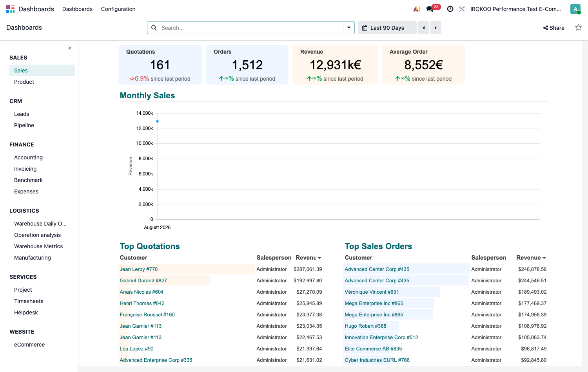The height and width of the screenshot is (372, 588).
Task: Click the Average Order KPI card
Action: [x=423, y=65]
